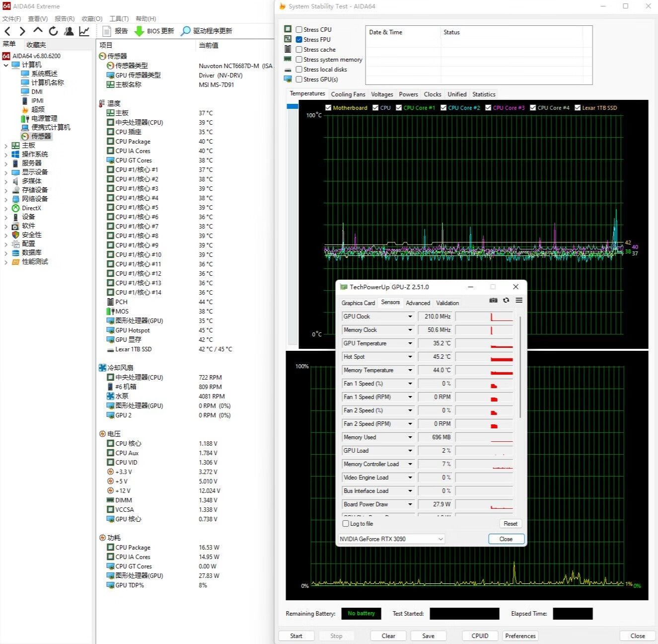The width and height of the screenshot is (658, 644).
Task: Open the 工具(T) menu
Action: (119, 19)
